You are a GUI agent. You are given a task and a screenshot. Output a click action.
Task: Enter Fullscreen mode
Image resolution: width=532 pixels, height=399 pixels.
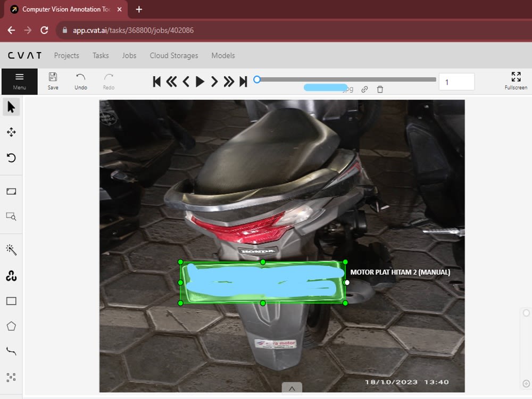point(516,81)
